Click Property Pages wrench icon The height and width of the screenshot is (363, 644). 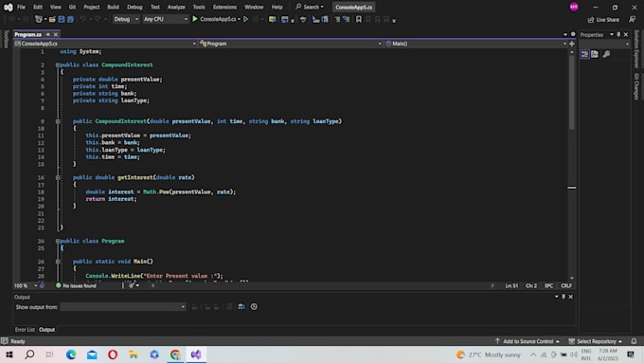coord(606,54)
